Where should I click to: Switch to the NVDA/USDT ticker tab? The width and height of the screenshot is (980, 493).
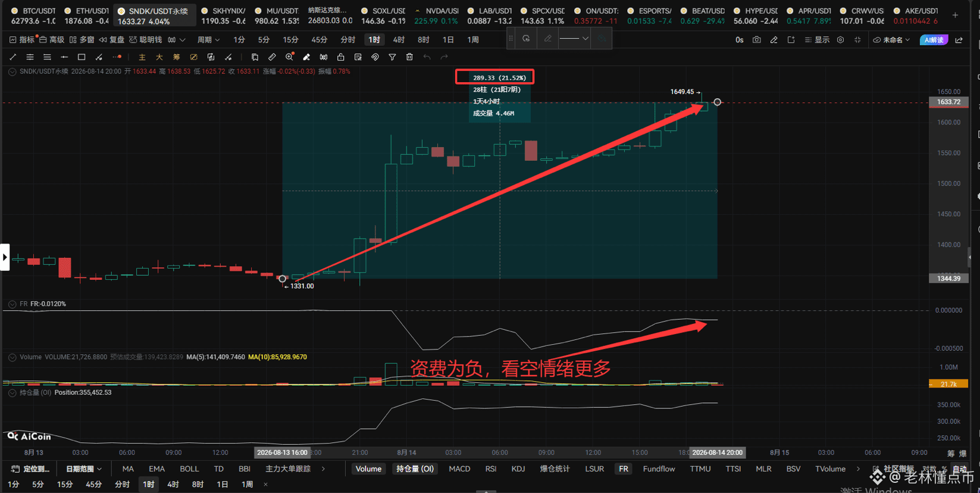point(436,15)
